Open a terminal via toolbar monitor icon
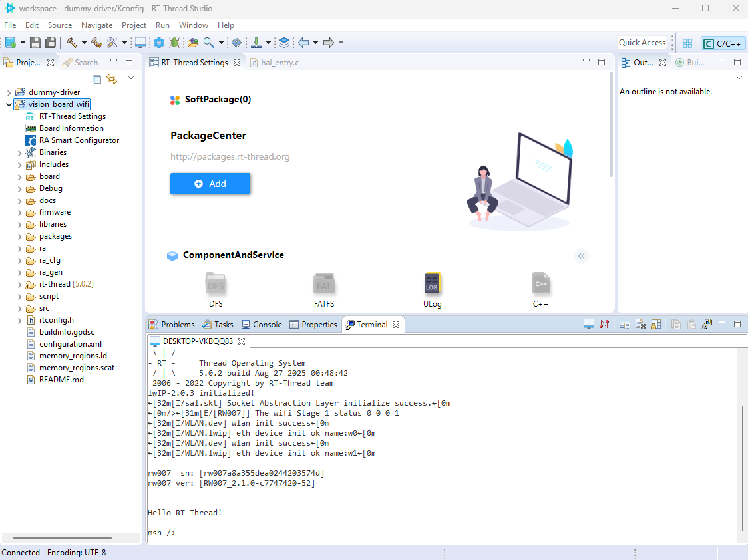The height and width of the screenshot is (560, 748). point(140,43)
